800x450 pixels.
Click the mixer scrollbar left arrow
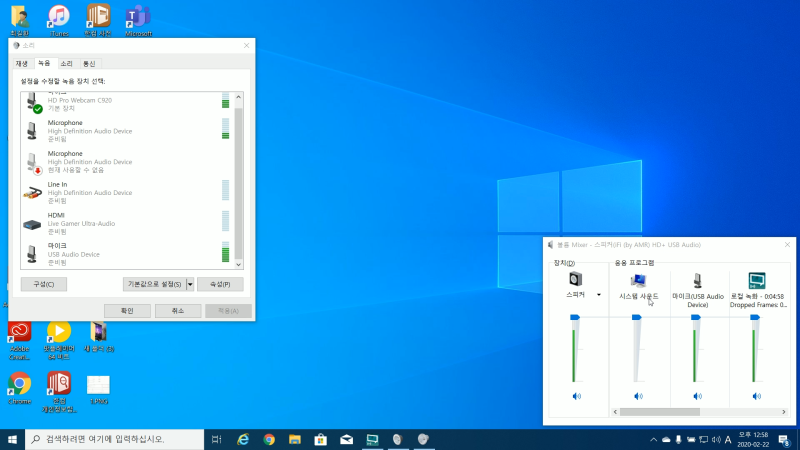coord(615,412)
